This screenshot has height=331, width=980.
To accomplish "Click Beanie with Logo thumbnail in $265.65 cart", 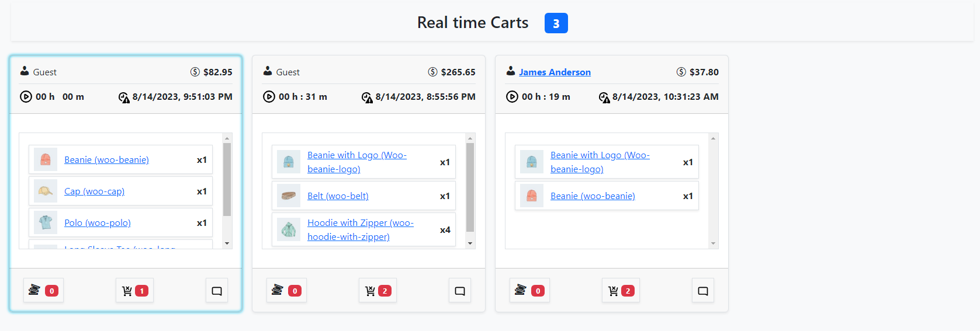I will pyautogui.click(x=289, y=162).
